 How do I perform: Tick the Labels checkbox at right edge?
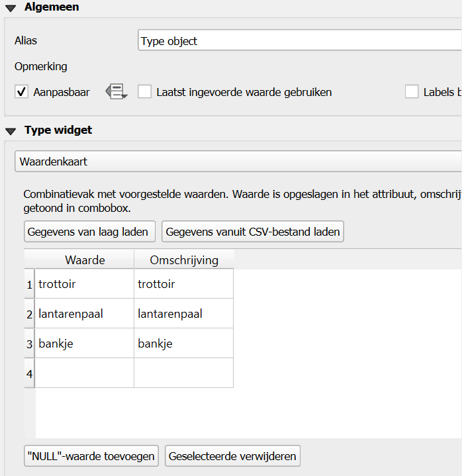[x=412, y=92]
